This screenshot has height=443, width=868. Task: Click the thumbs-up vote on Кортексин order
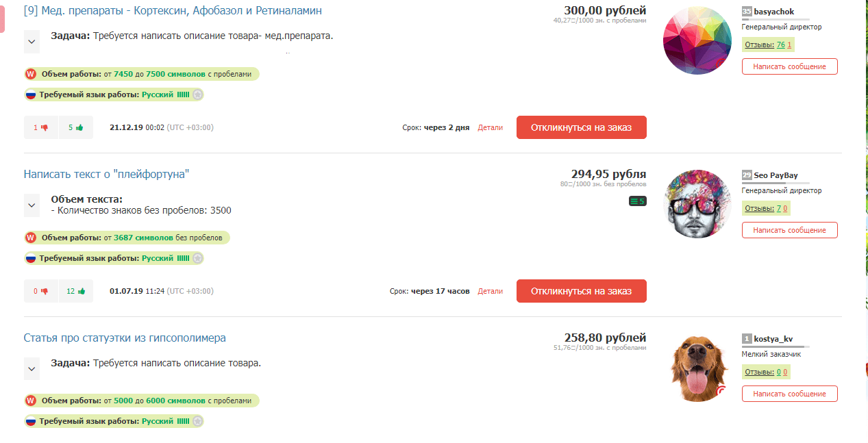click(75, 127)
